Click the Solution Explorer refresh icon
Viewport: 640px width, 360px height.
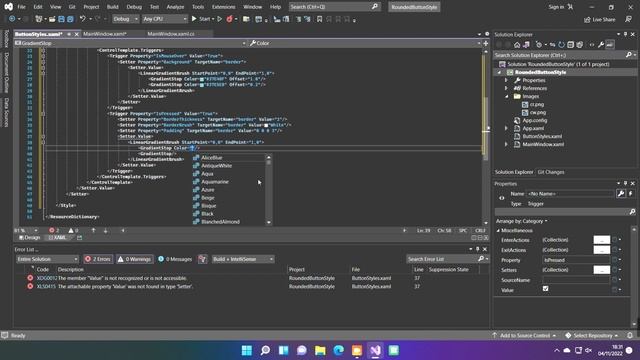point(562,45)
